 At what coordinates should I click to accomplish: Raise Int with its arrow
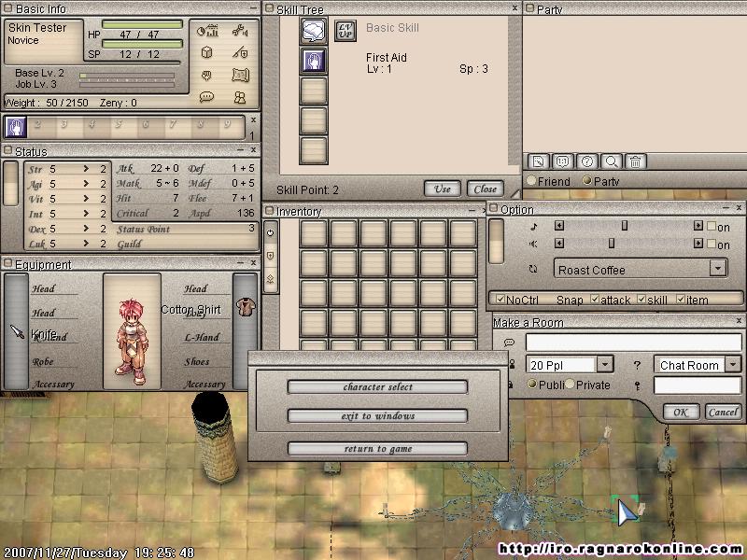(x=86, y=214)
